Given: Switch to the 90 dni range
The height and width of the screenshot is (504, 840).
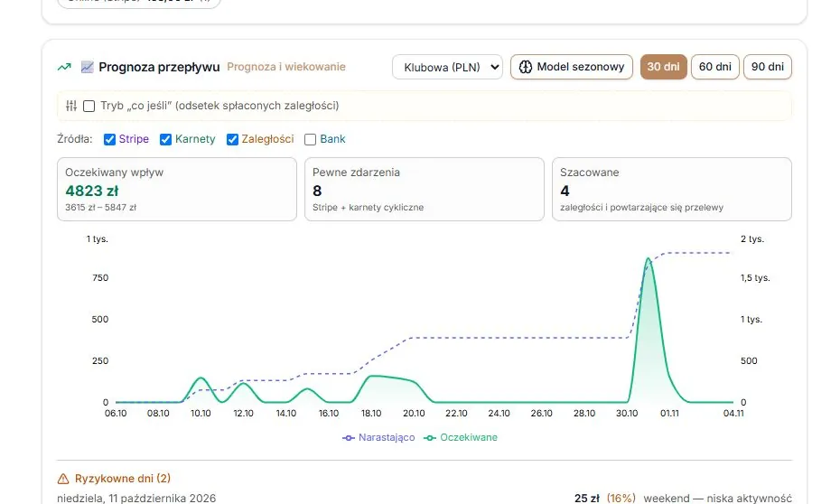Looking at the screenshot, I should (x=767, y=67).
